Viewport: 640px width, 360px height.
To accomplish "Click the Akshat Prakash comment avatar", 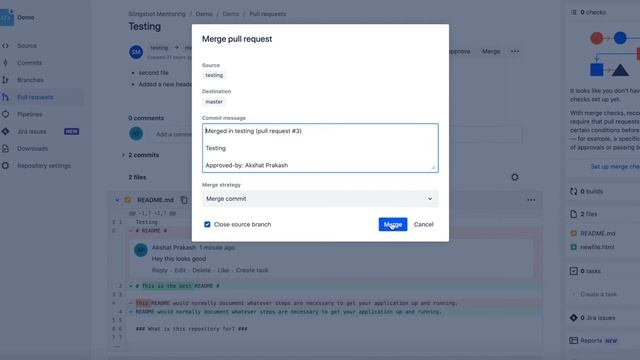I will pos(141,250).
